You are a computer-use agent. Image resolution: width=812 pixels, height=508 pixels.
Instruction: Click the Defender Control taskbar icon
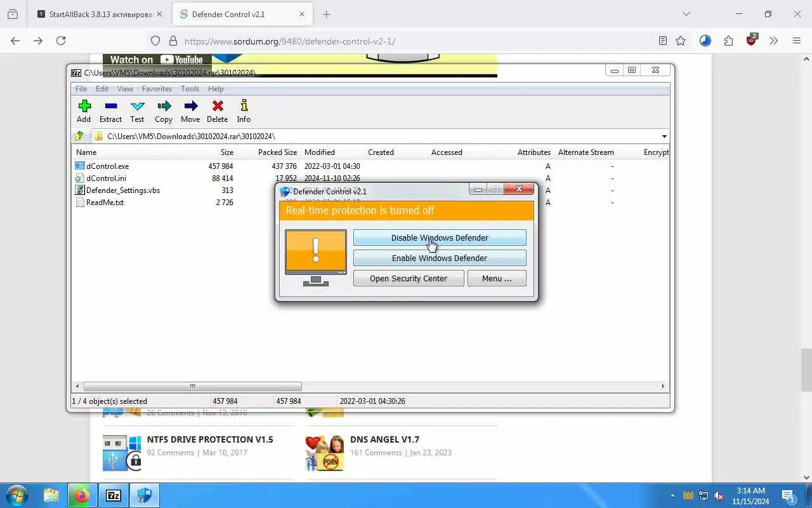coord(145,495)
